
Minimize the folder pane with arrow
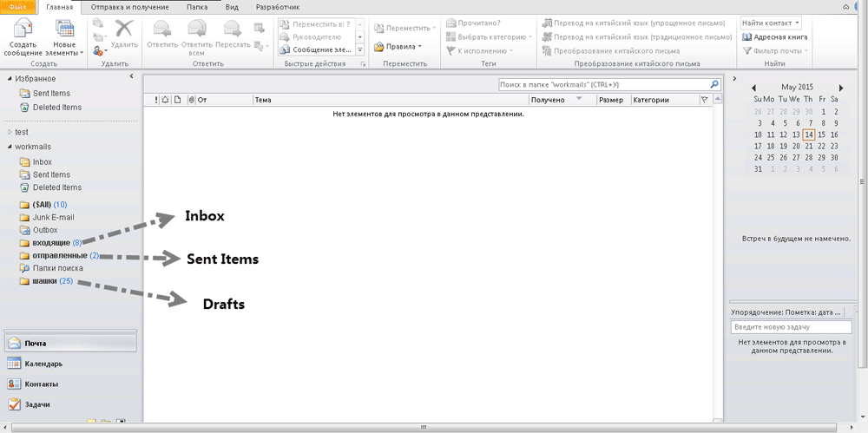pos(131,76)
